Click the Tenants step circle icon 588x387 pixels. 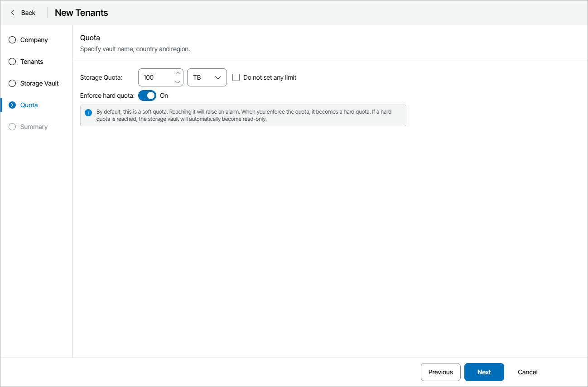pos(12,62)
